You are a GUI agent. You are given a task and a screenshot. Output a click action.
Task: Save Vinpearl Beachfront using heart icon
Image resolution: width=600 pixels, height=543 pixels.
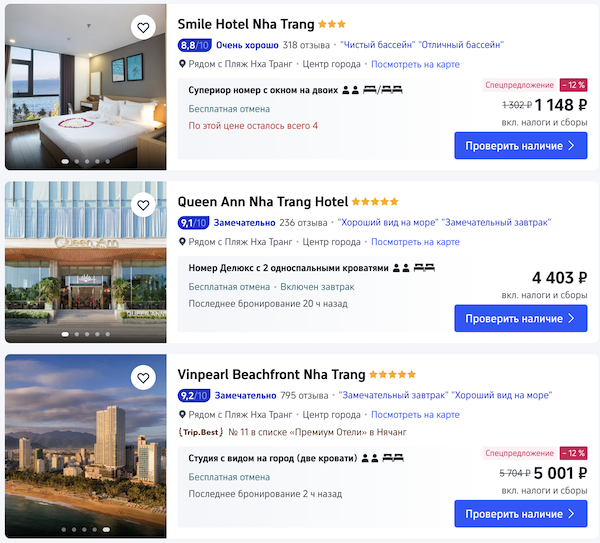143,378
